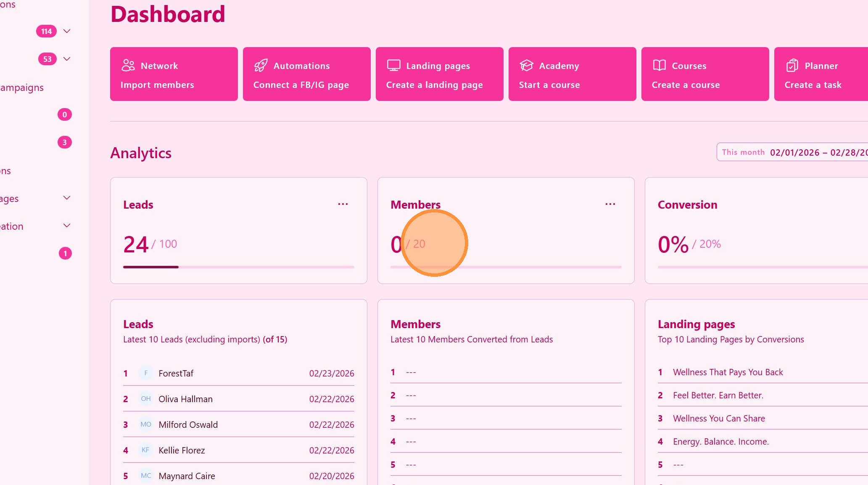Open lead Oliva Hallman row
868x485 pixels.
185,399
